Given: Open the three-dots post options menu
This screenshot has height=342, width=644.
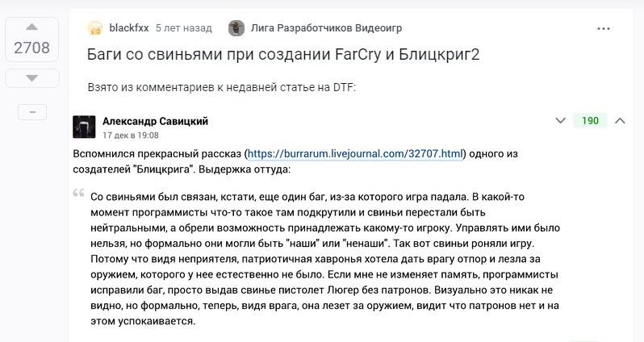Looking at the screenshot, I should click(604, 29).
